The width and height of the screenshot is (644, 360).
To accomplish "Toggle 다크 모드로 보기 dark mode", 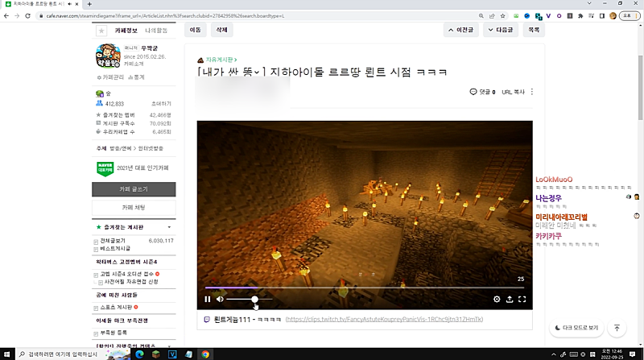I will pos(577,328).
